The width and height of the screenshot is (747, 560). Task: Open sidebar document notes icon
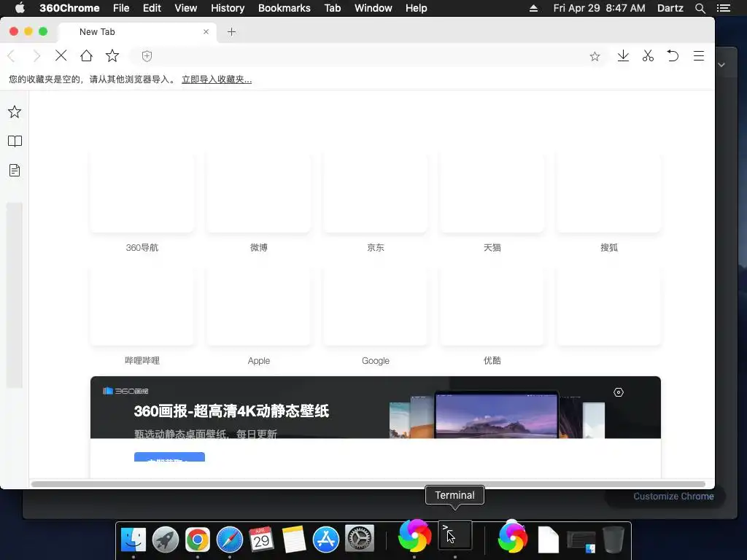pos(15,171)
